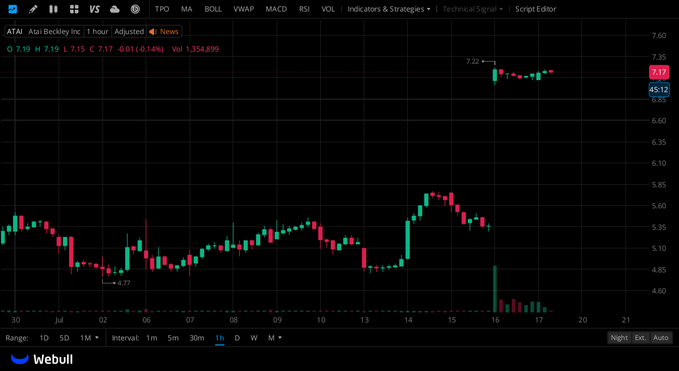Click the Jul date axis label
Screen dimensions: 679x371
click(59, 320)
